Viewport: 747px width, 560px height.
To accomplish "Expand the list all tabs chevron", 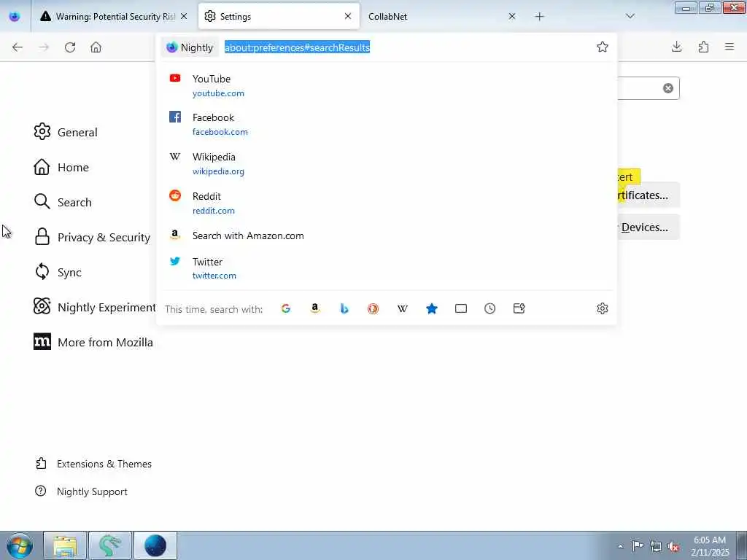I will pyautogui.click(x=630, y=16).
